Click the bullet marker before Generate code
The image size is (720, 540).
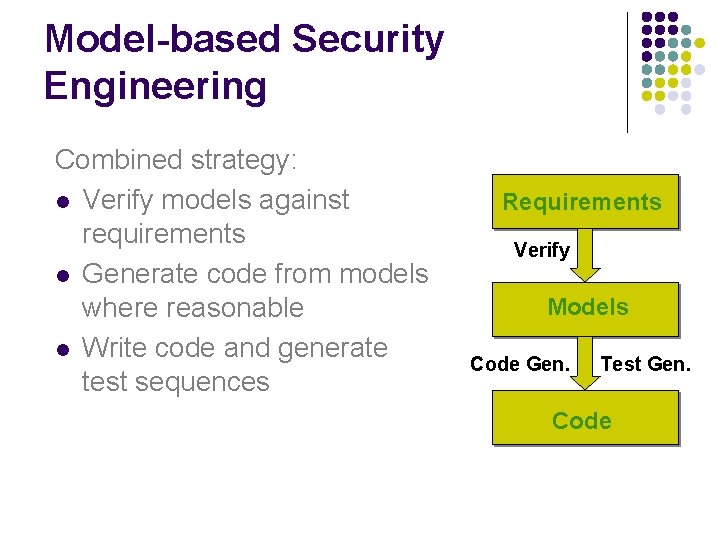[63, 275]
